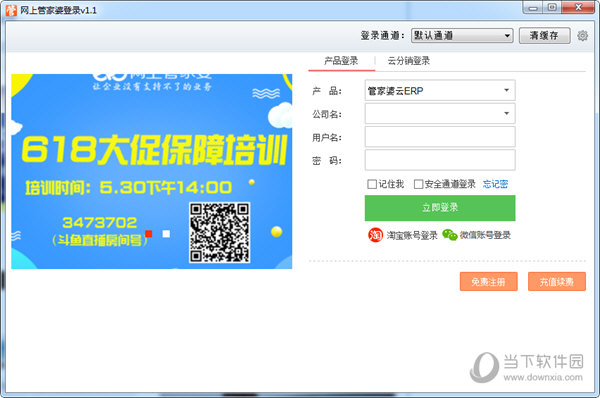Focus the 密码 input field

click(x=440, y=160)
